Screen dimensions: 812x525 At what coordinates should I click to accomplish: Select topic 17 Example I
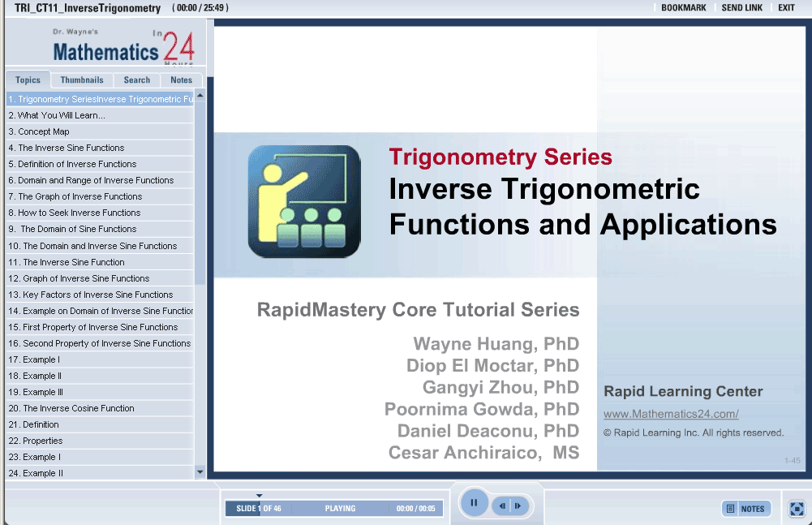pyautogui.click(x=100, y=359)
